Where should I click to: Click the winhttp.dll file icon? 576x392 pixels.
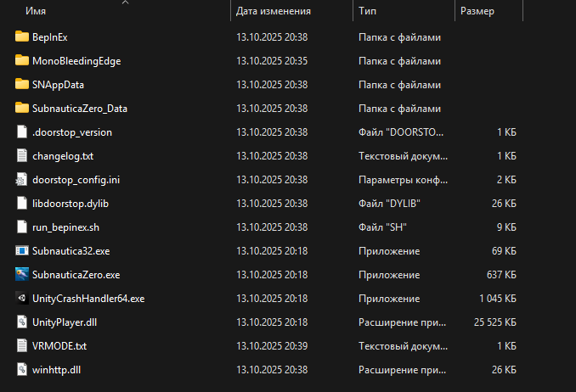(x=22, y=369)
